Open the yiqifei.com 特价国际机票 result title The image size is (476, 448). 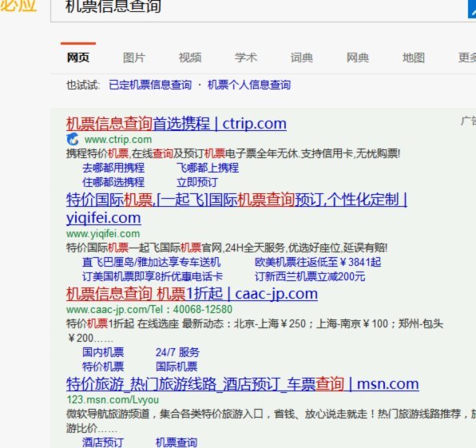pyautogui.click(x=236, y=208)
